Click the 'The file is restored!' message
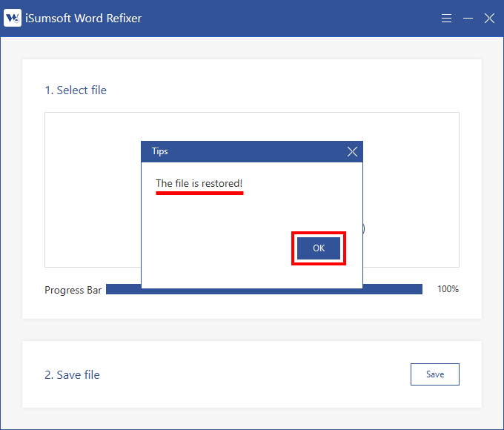504x430 pixels. pos(199,183)
